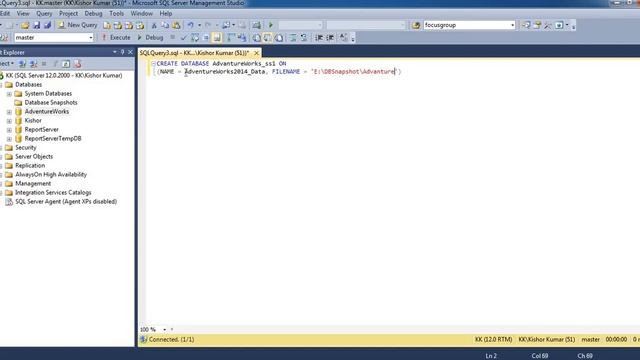Screen dimensions: 640x360
Task: Toggle Results to Grid icon
Action: (267, 38)
